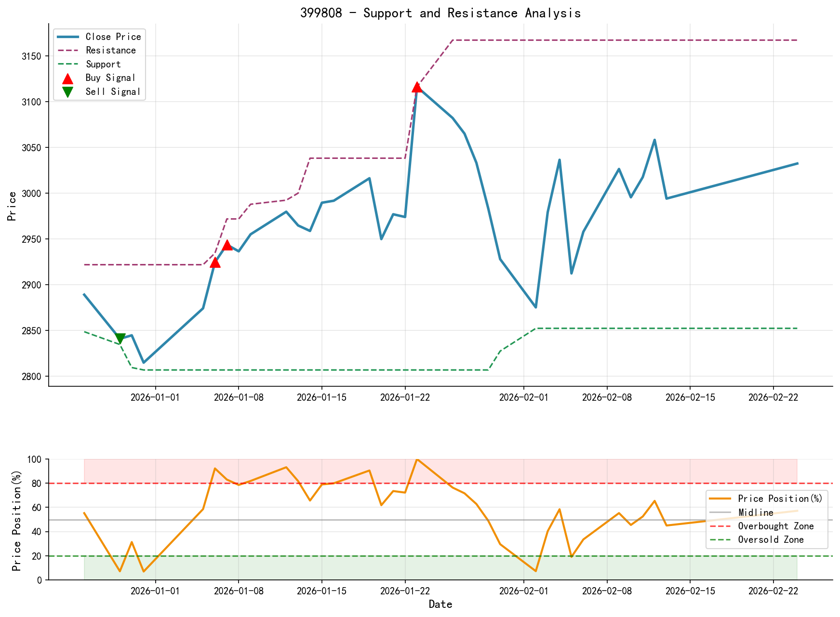The image size is (840, 617).
Task: Expand the upper chart legend box
Action: tap(100, 64)
